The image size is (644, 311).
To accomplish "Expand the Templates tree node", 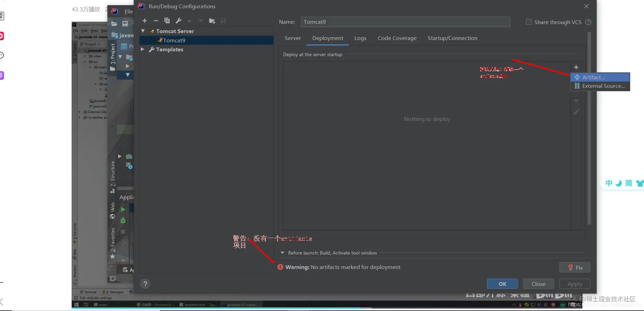I will pyautogui.click(x=143, y=49).
